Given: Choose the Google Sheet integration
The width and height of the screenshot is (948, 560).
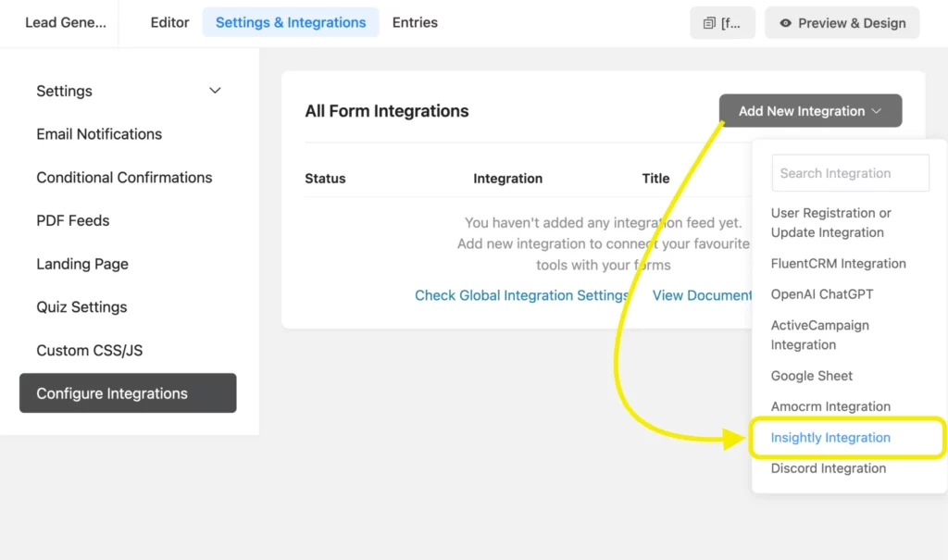Looking at the screenshot, I should pos(812,376).
